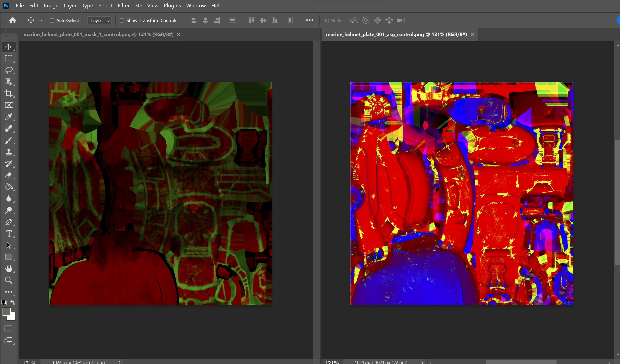Expand the collapsed tools panel chevrons
This screenshot has height=364, width=620.
(4, 31)
